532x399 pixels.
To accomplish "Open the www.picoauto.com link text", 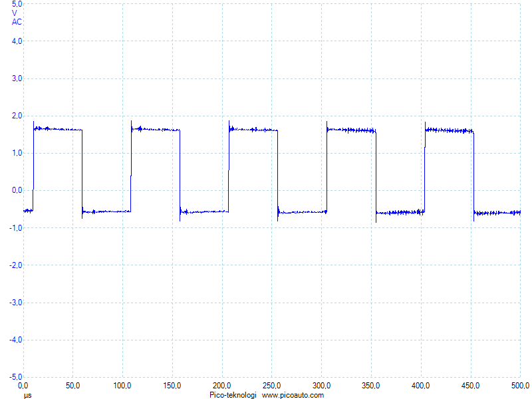I will click(x=293, y=395).
